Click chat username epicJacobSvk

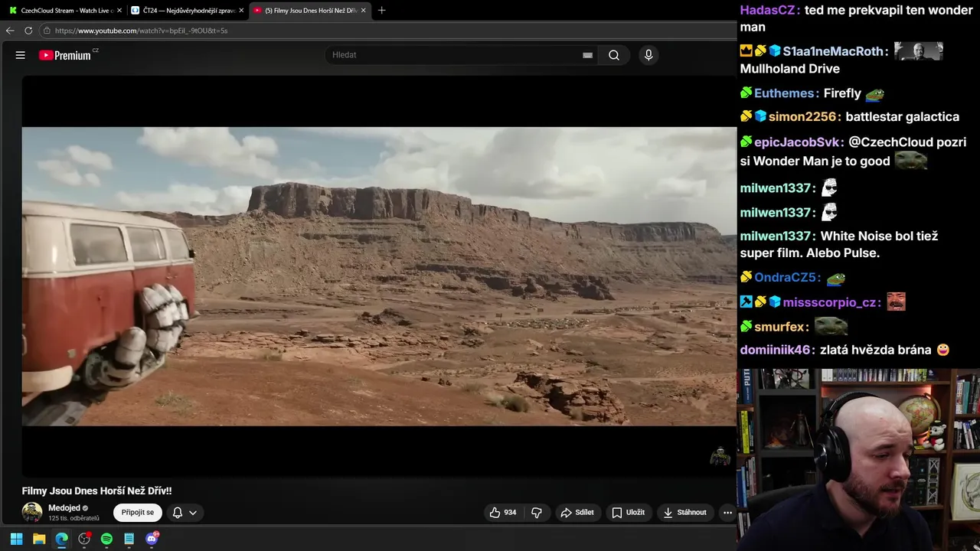click(797, 142)
